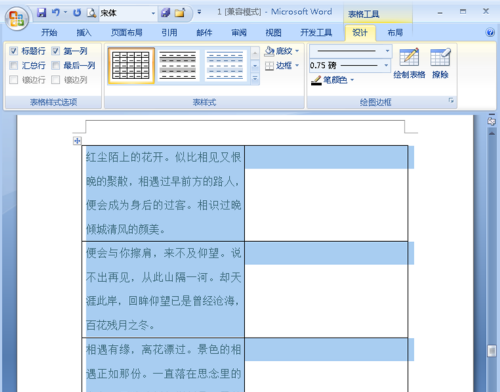Screen dimensions: 500x392
Task: Click the vertical scrollbar up arrow
Action: tap(492, 133)
